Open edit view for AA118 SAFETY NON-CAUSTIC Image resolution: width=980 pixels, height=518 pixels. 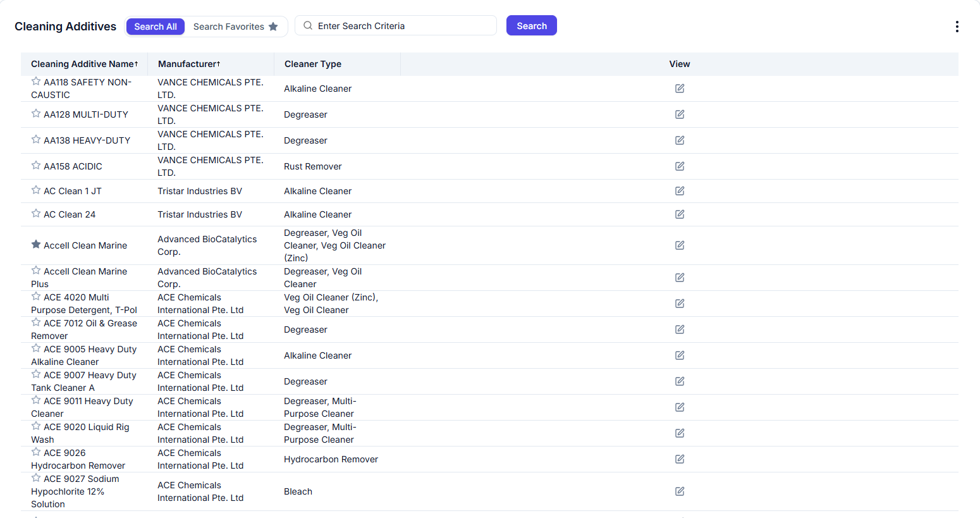coord(680,89)
